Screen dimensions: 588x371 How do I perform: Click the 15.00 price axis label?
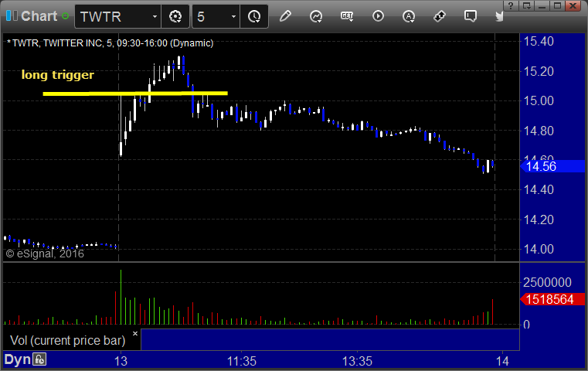point(539,100)
